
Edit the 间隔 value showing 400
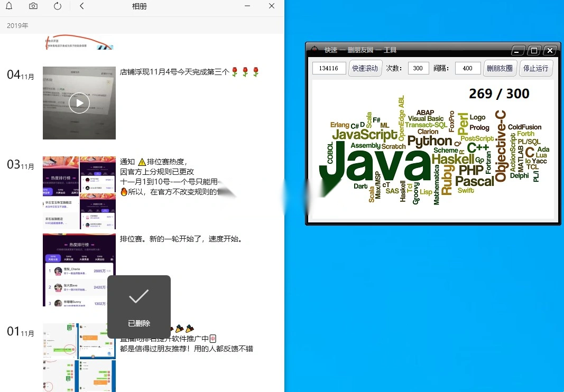467,68
